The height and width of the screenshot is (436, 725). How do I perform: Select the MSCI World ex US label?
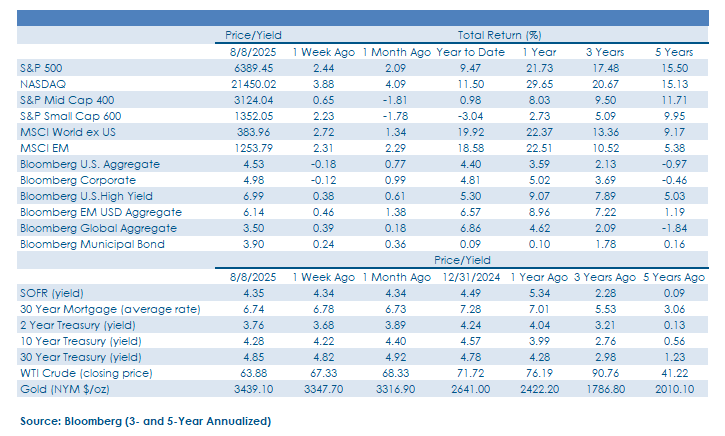pos(68,132)
